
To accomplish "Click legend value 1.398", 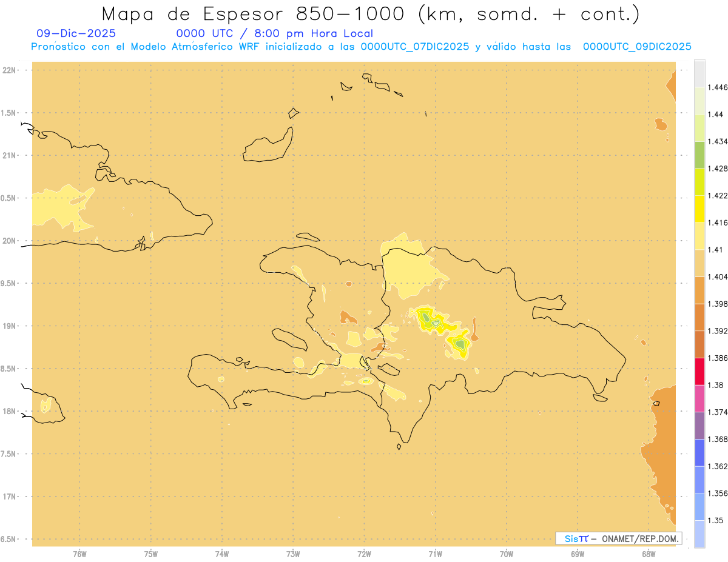I will coord(718,304).
